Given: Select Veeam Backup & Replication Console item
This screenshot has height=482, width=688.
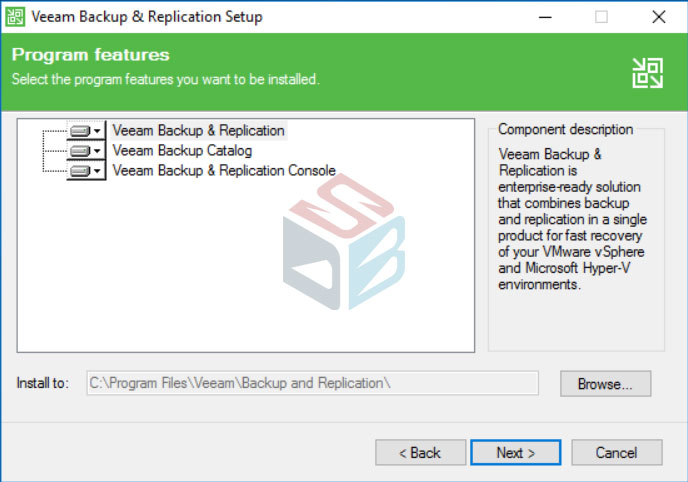Looking at the screenshot, I should click(224, 171).
